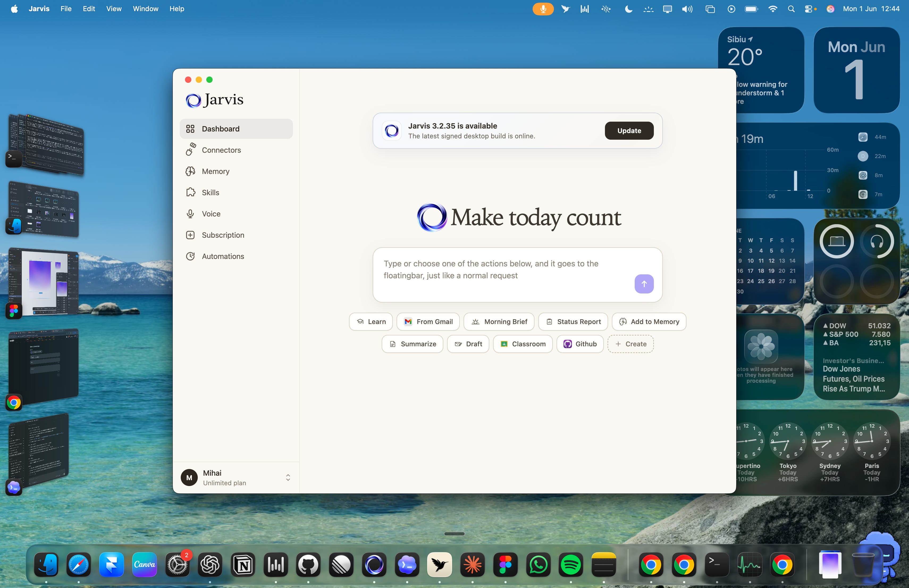Open Finder from the Dock
The height and width of the screenshot is (588, 909).
coord(46,564)
